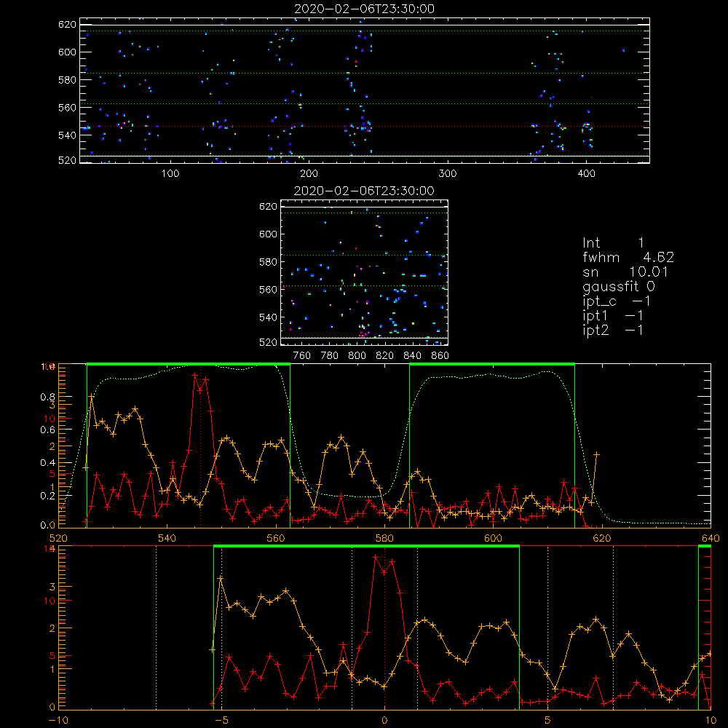The height and width of the screenshot is (728, 728).
Task: Click x-axis label 800 of the middle image
Action: point(357,356)
